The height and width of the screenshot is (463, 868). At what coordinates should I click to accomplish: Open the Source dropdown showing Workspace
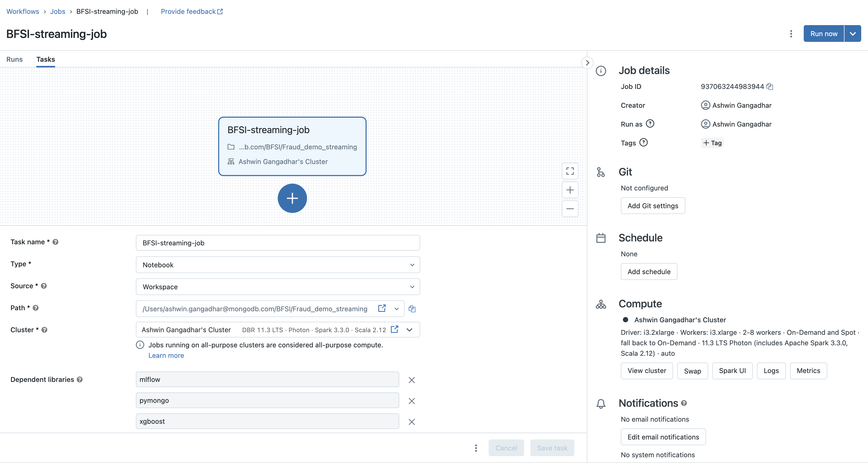278,287
